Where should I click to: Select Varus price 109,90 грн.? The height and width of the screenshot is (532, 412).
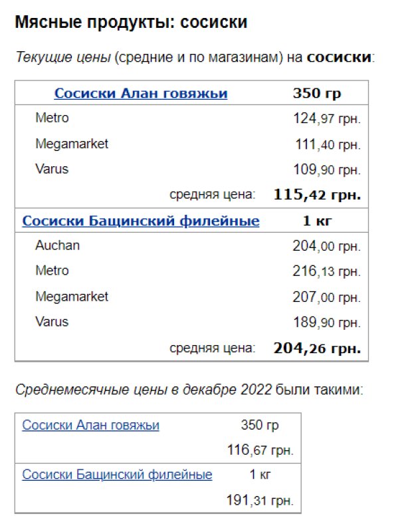[x=327, y=170]
